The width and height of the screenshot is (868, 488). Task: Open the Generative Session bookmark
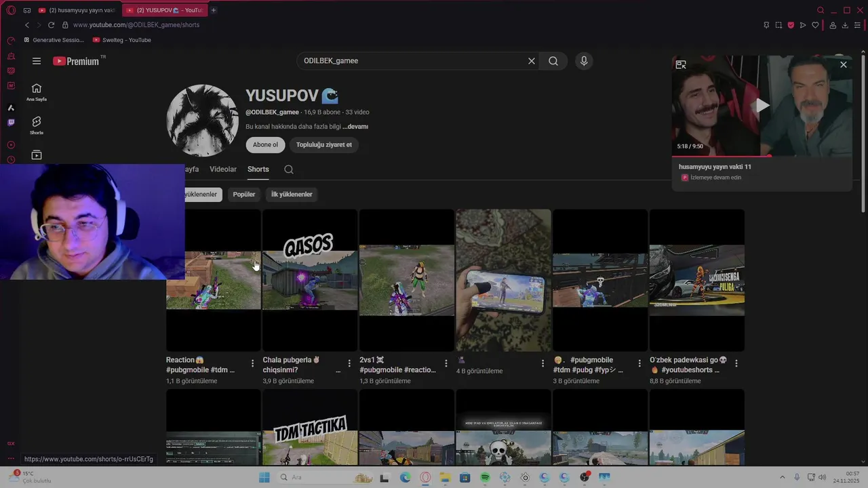[54, 40]
